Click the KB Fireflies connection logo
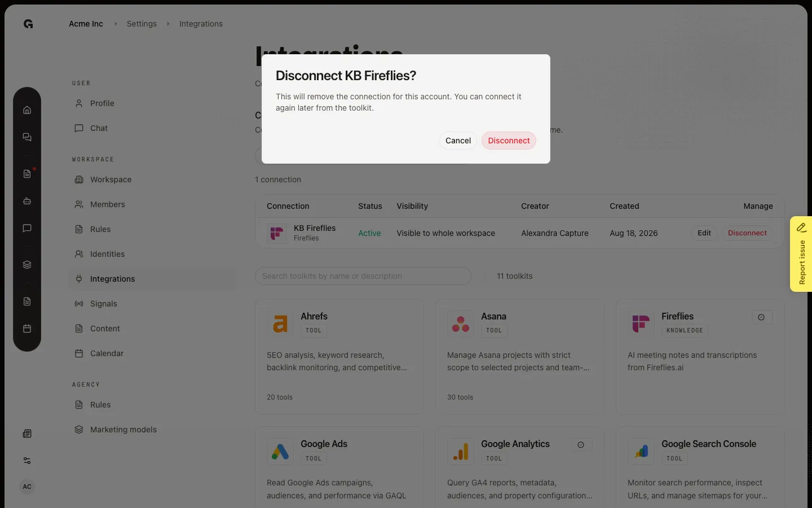The image size is (812, 508). tap(277, 233)
